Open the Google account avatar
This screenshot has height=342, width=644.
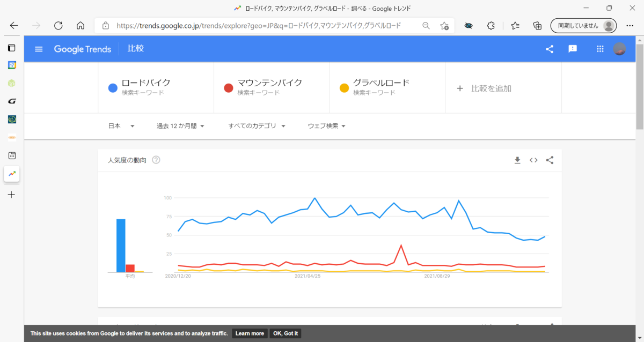(x=619, y=49)
